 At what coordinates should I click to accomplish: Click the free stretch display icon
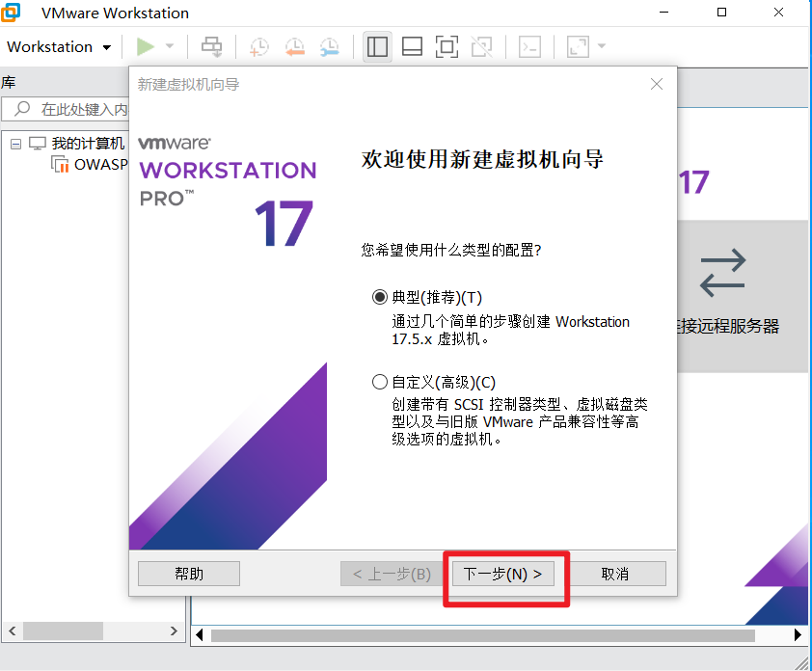tap(578, 46)
